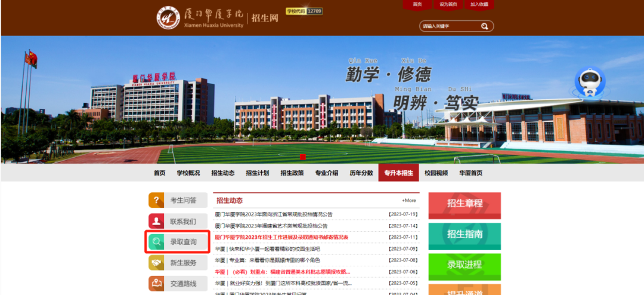This screenshot has height=295, width=644.
Task: Click 设为首页 in the top bar
Action: [x=448, y=4]
